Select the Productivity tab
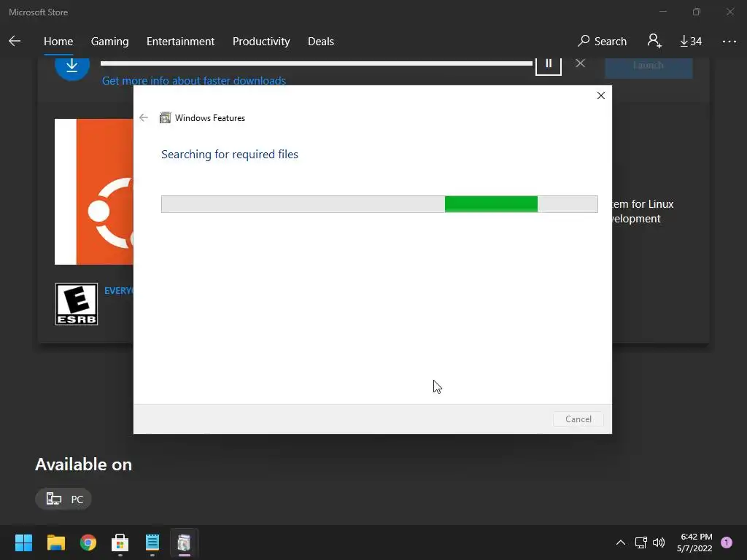This screenshot has width=747, height=560. 261,42
